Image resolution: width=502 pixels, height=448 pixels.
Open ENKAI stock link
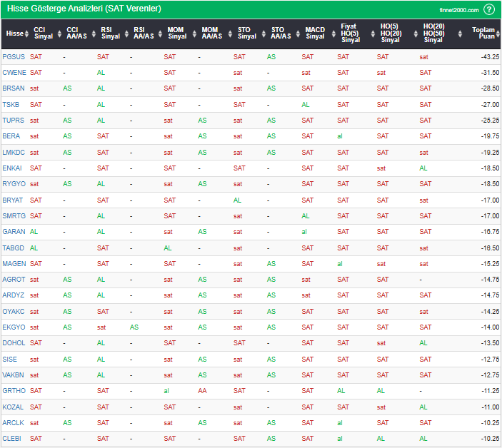click(12, 168)
